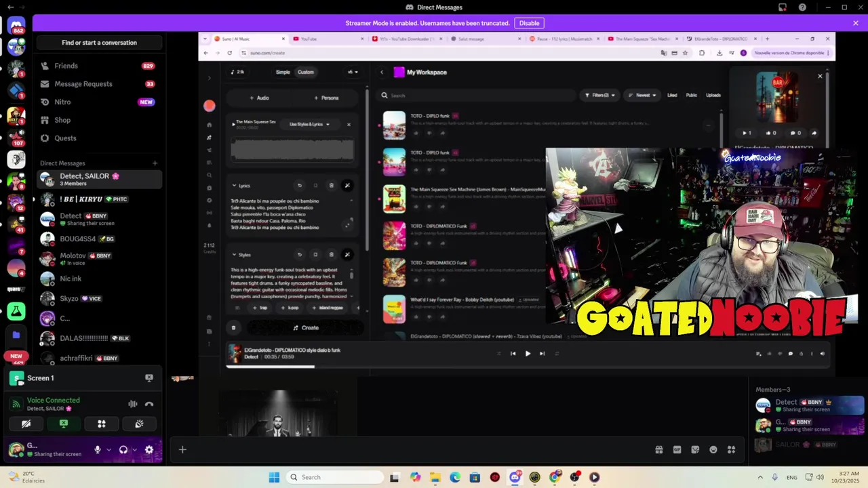Image resolution: width=868 pixels, height=488 pixels.
Task: Open microphone input options arrow
Action: (108, 449)
